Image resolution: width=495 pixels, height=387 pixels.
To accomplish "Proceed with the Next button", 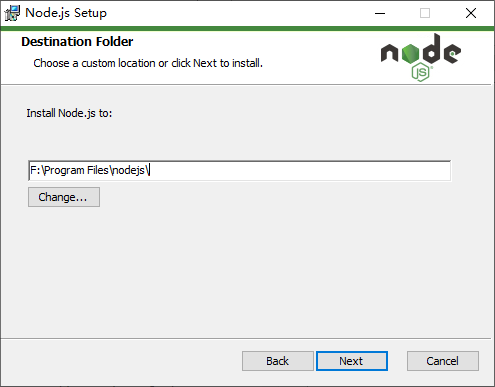I will (352, 361).
